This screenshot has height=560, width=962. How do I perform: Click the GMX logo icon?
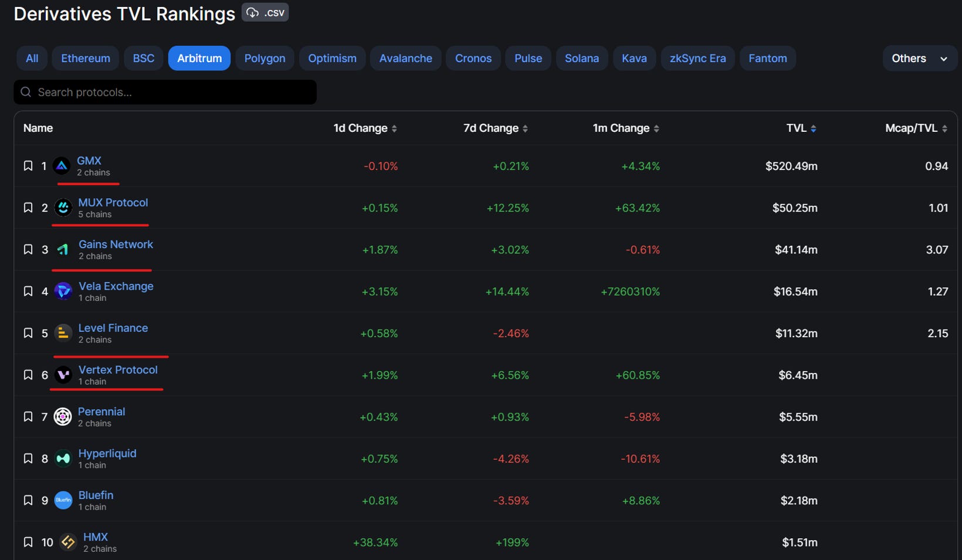(x=62, y=166)
